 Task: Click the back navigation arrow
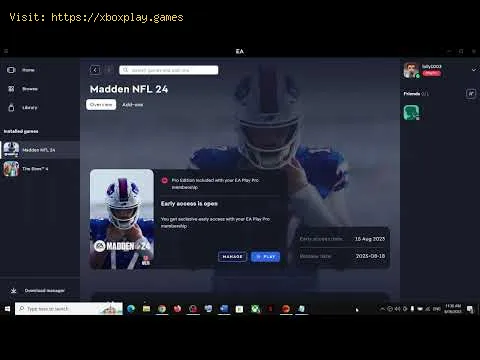tap(95, 70)
